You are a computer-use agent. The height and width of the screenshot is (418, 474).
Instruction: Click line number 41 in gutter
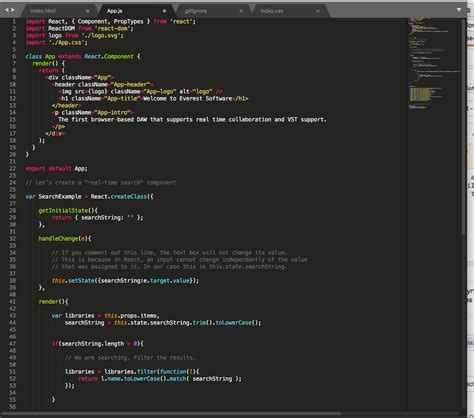point(12,301)
